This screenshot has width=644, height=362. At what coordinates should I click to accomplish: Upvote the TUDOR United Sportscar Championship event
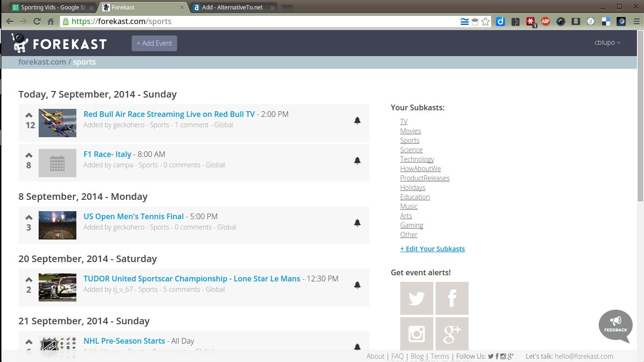click(x=29, y=280)
